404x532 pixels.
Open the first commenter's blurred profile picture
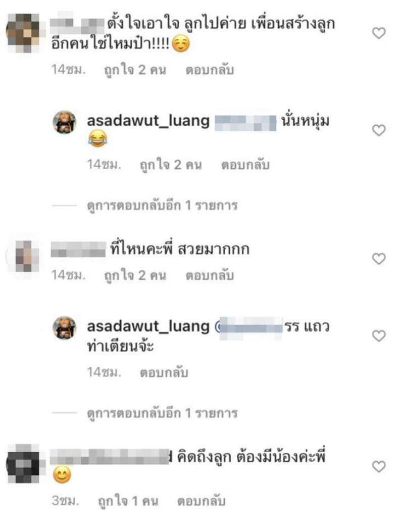coord(23,33)
